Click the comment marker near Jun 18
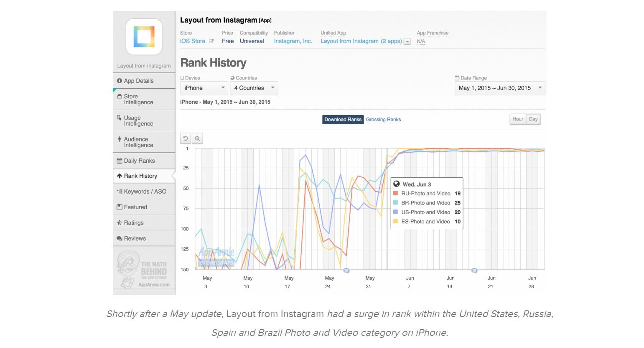The height and width of the screenshot is (348, 644). point(474,271)
